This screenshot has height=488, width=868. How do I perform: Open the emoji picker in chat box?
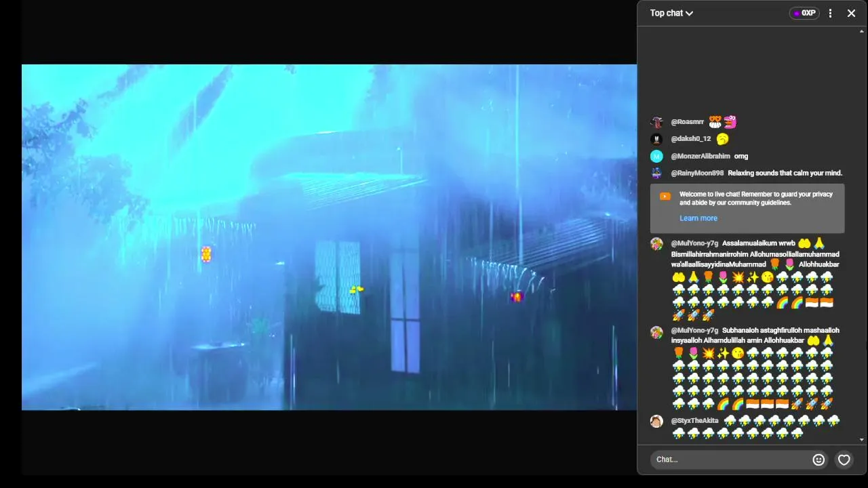(x=818, y=460)
